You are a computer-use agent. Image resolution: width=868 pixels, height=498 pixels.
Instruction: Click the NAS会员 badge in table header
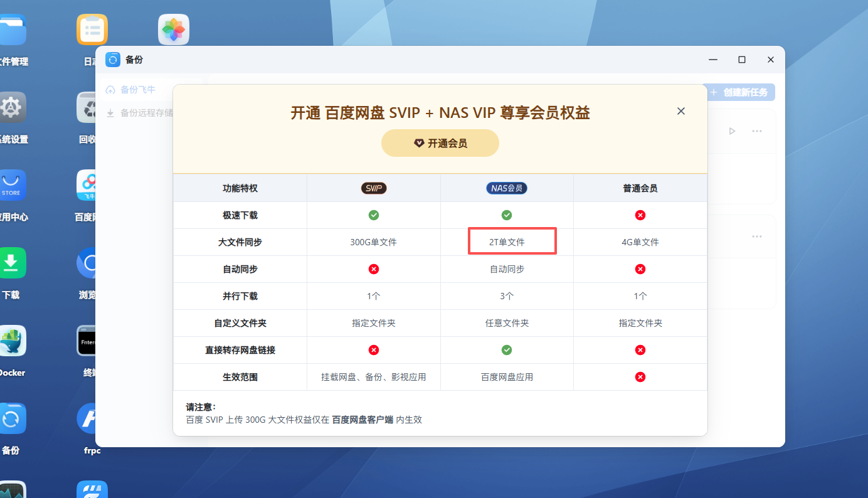[x=507, y=188]
